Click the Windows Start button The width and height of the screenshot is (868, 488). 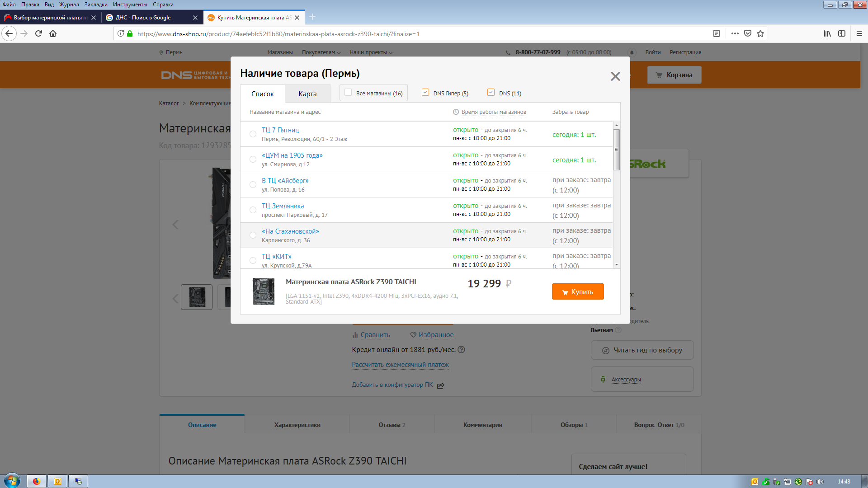pyautogui.click(x=12, y=481)
